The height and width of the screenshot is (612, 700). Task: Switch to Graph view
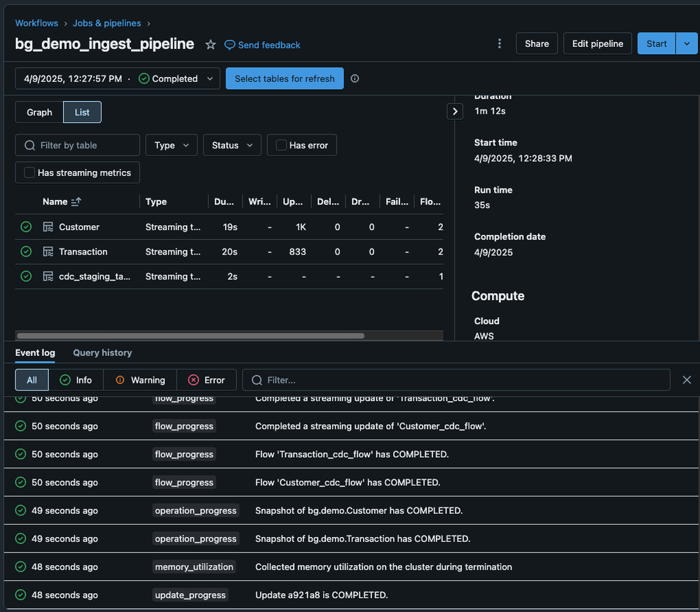pyautogui.click(x=39, y=112)
